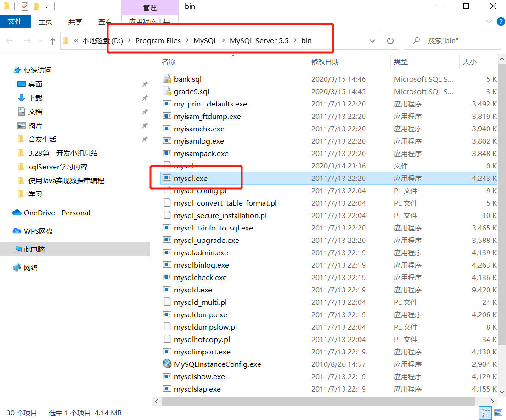Sort by the 类型 column header
Screen dimensions: 506x420
[401, 62]
